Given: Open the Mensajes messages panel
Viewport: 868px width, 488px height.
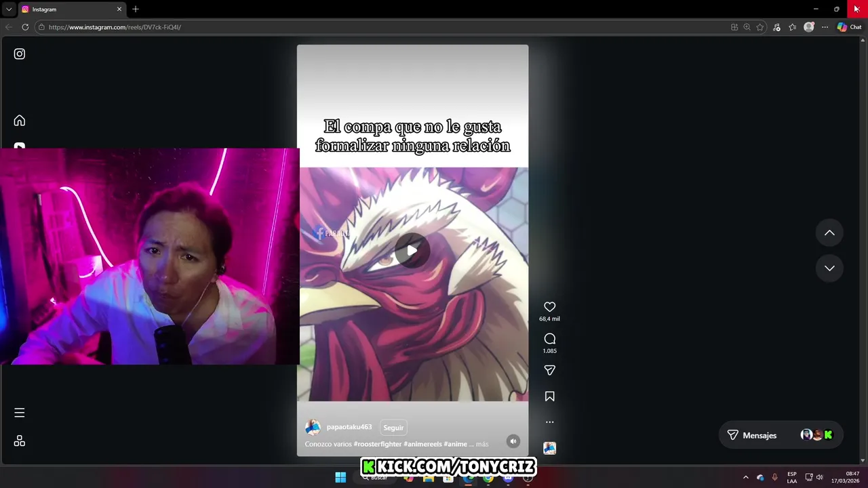Looking at the screenshot, I should [781, 435].
